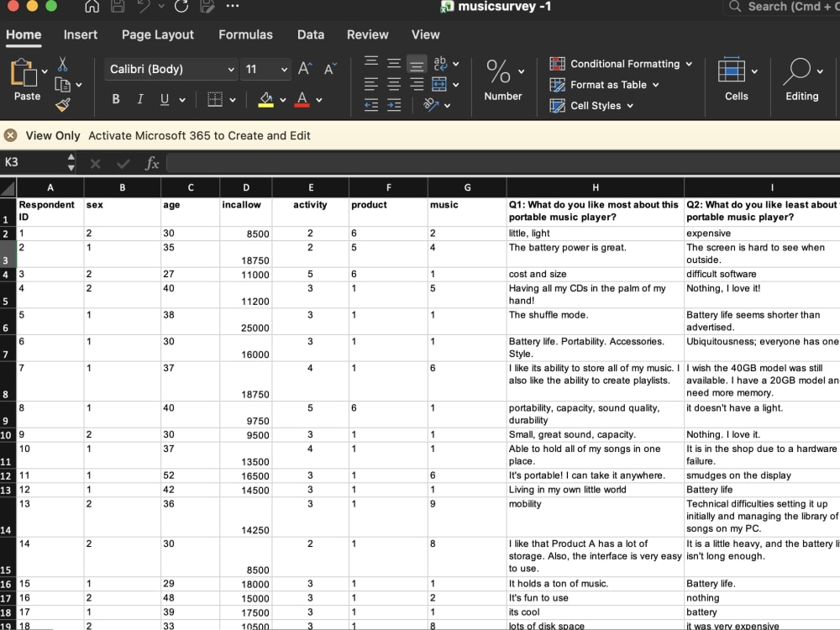Select the Format Painter brush
840x630 pixels.
click(63, 104)
